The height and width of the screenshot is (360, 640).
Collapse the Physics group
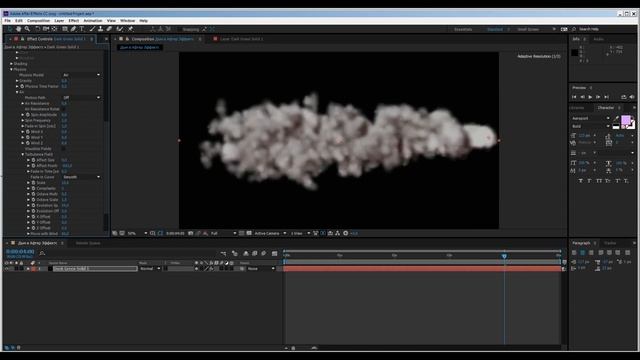click(x=11, y=70)
